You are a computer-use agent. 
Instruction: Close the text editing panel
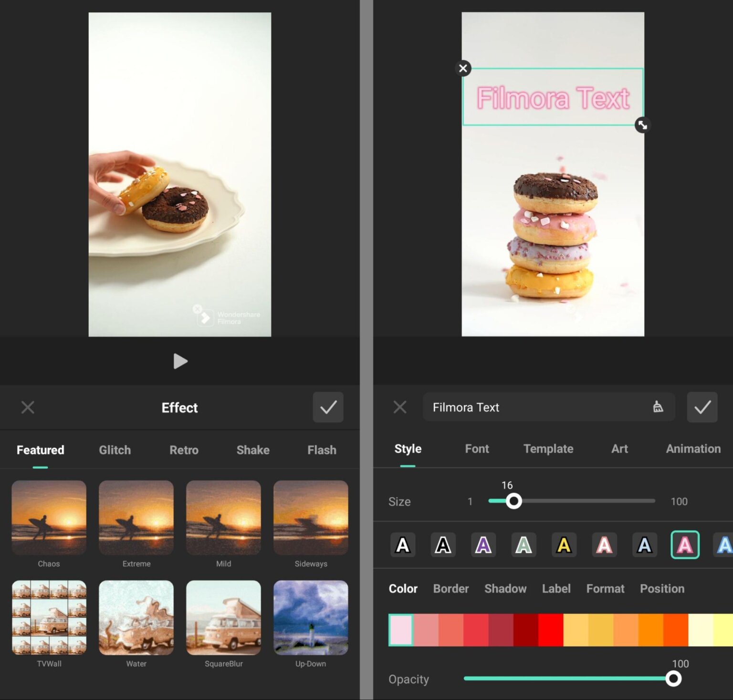point(400,407)
